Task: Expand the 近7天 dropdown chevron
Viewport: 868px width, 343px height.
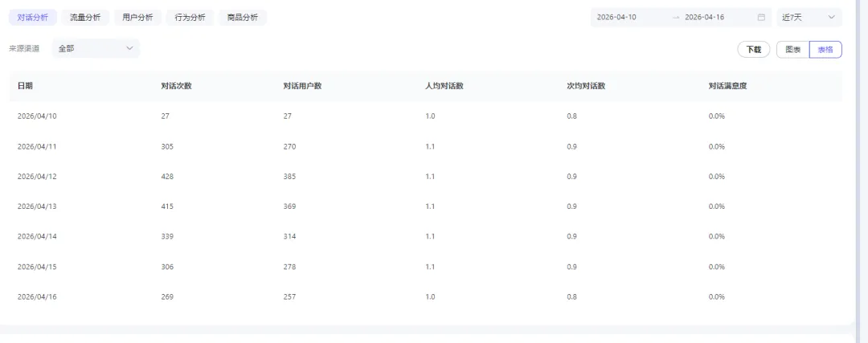Action: pos(831,17)
